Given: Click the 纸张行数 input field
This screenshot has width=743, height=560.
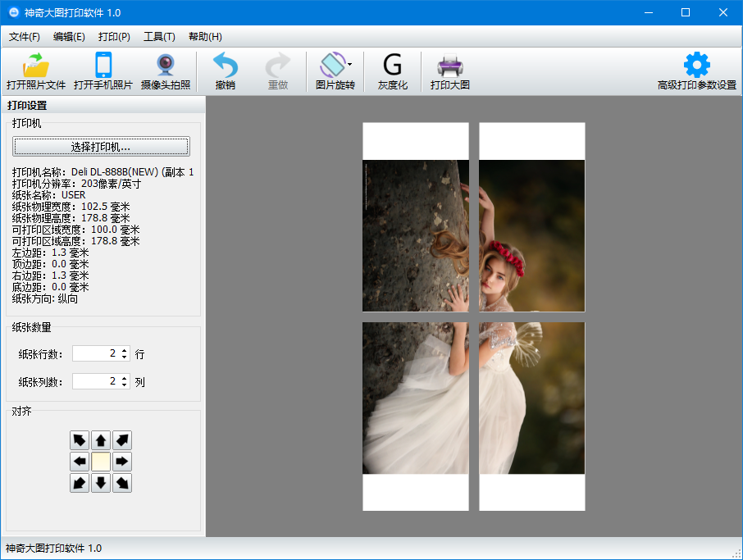Looking at the screenshot, I should click(x=95, y=353).
